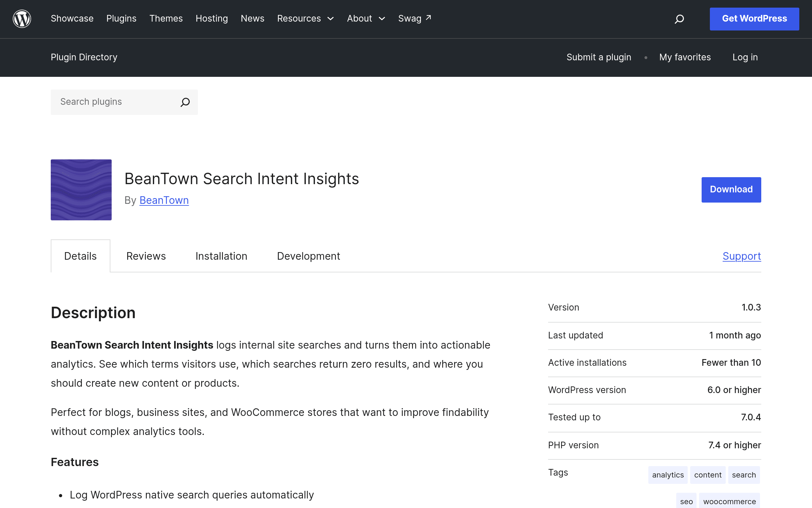Open Hosting in top navigation
The image size is (812, 508).
212,18
